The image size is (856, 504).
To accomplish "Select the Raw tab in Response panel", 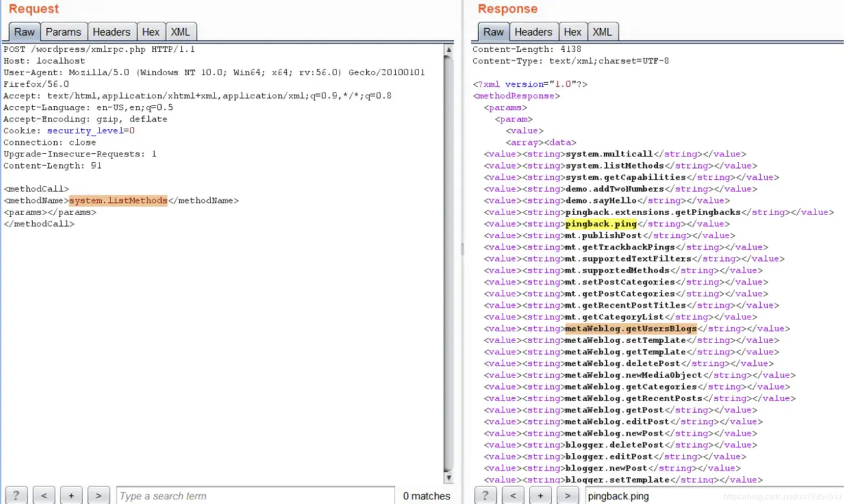I will click(x=493, y=32).
